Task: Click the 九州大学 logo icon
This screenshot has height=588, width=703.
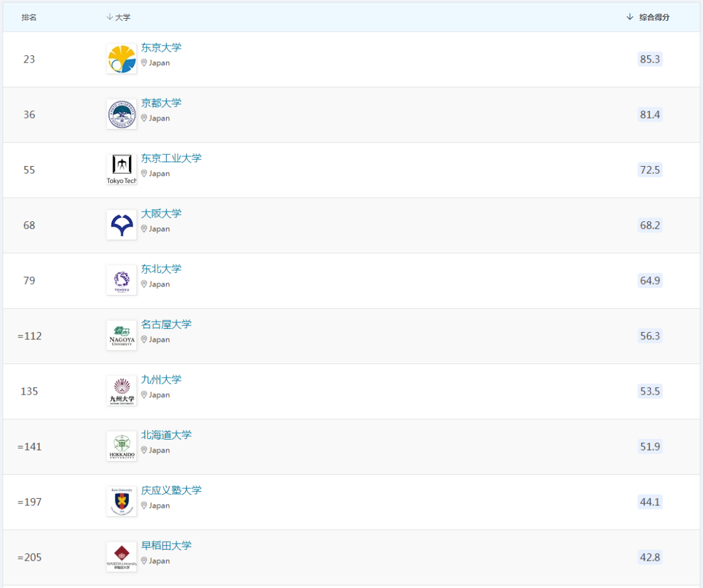Action: pyautogui.click(x=122, y=391)
